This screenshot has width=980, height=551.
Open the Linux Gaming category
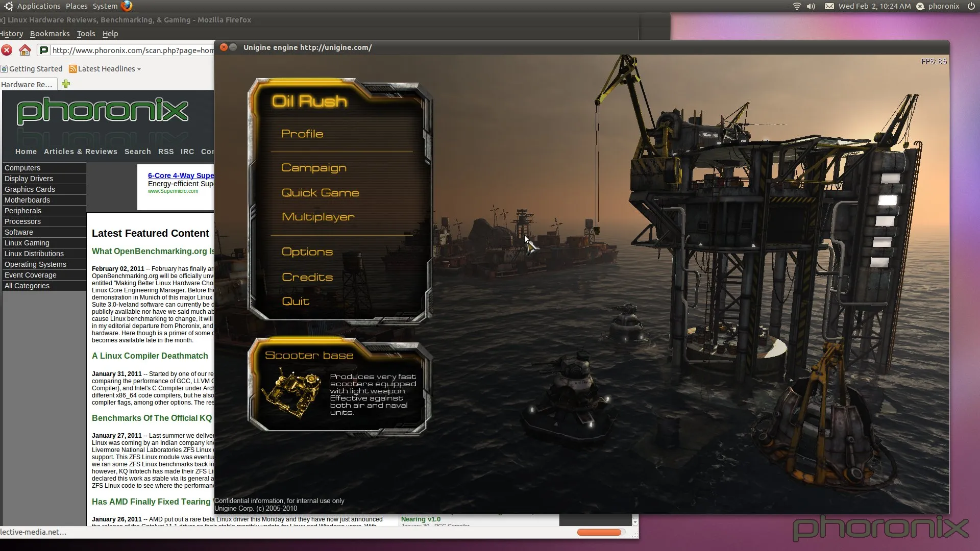(x=44, y=243)
